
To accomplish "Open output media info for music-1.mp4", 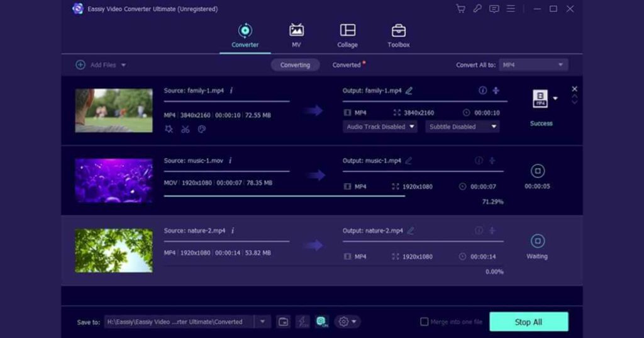I will click(479, 161).
